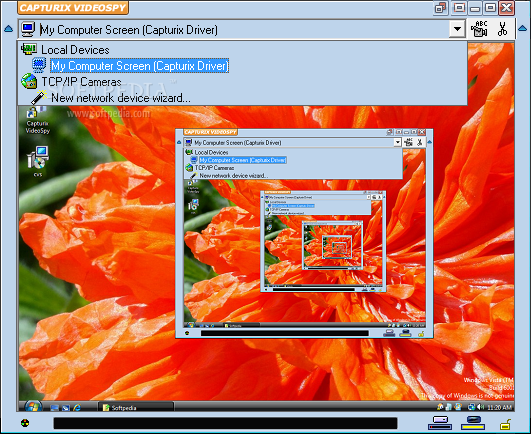Open the dropdown arrow in the nested preview window
The height and width of the screenshot is (434, 531).
(398, 142)
